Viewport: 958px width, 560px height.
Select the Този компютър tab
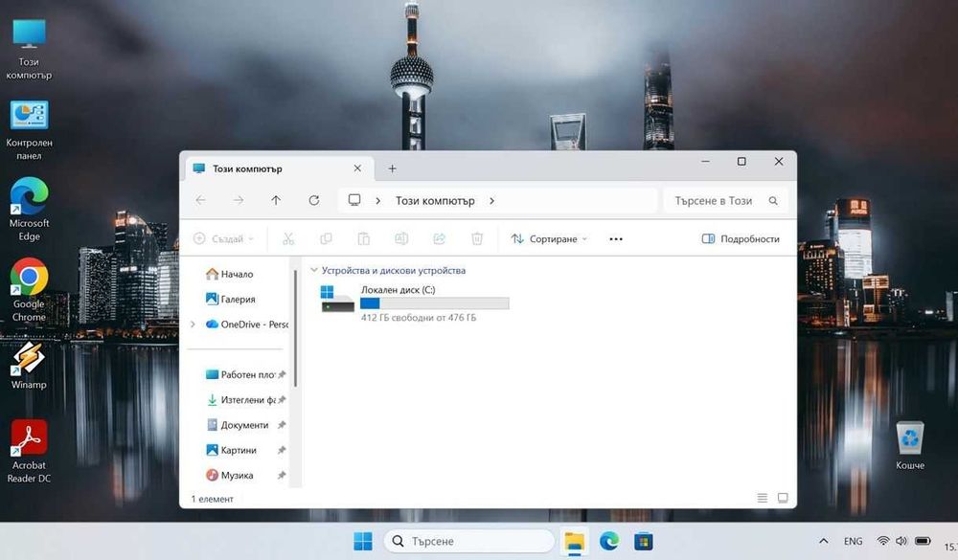(275, 168)
